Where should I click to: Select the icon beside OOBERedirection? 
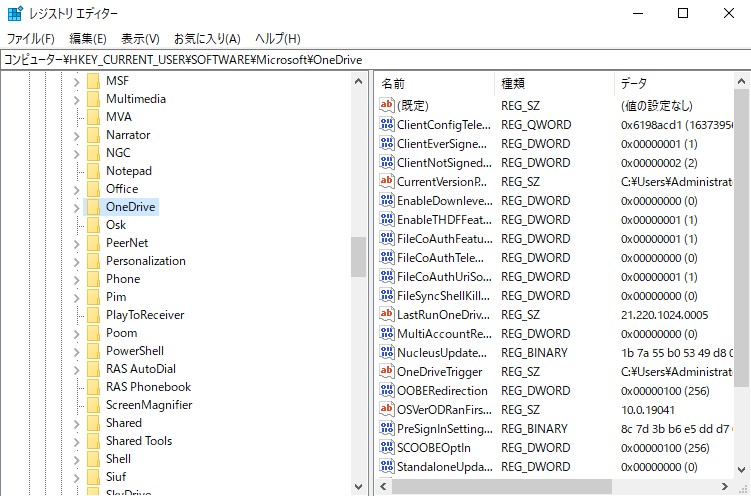(387, 390)
